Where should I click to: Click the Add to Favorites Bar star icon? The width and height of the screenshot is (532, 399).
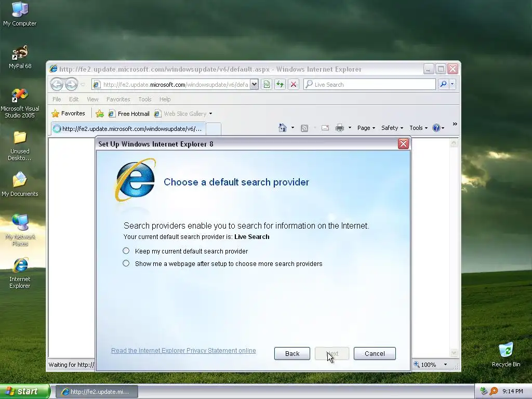tap(100, 114)
